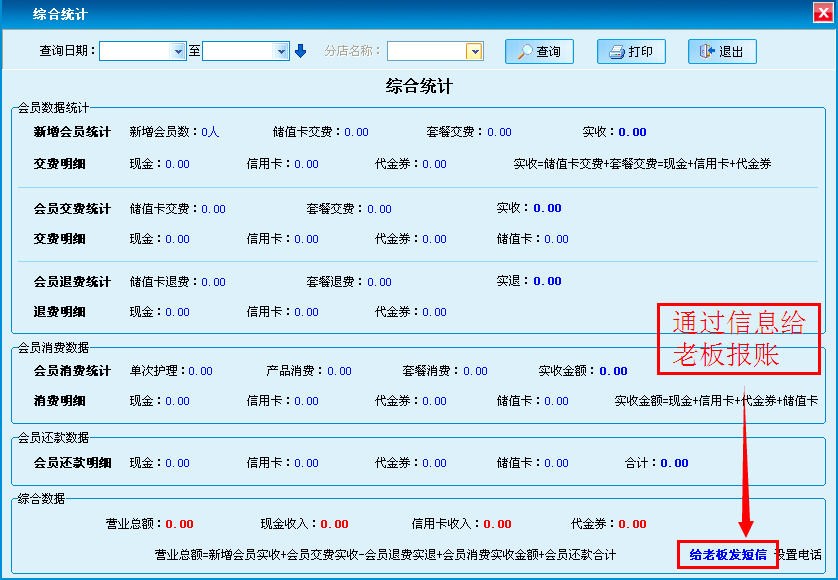Click the 实收金额 value in 会员消费统计
Image resolution: width=838 pixels, height=580 pixels.
point(613,371)
